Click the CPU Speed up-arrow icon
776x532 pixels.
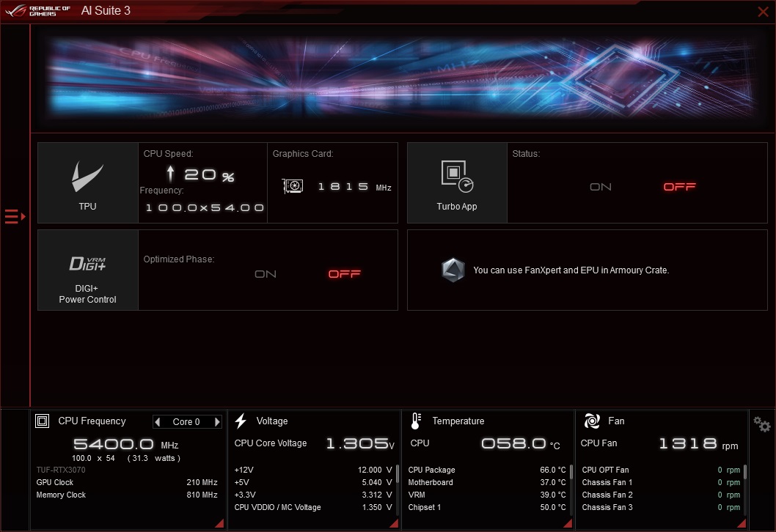(x=170, y=174)
